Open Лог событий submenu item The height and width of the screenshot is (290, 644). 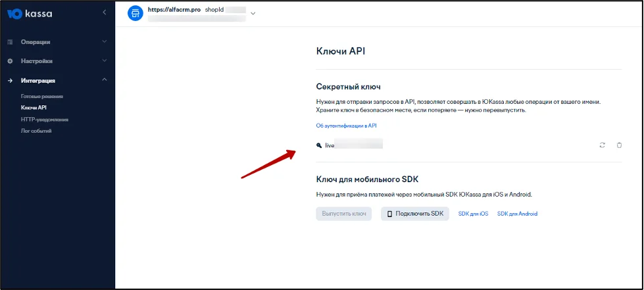tap(36, 131)
